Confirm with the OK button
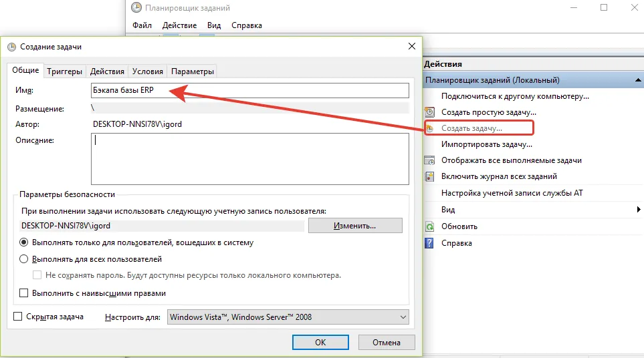 click(x=320, y=343)
